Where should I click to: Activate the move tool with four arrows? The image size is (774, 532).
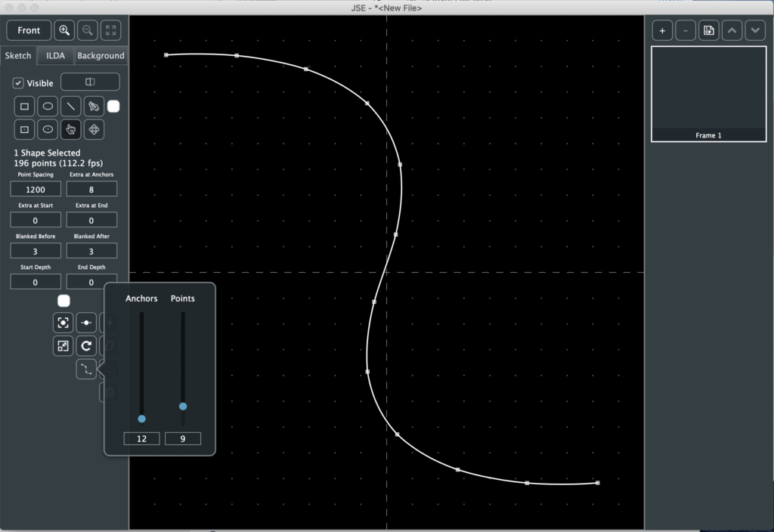94,129
